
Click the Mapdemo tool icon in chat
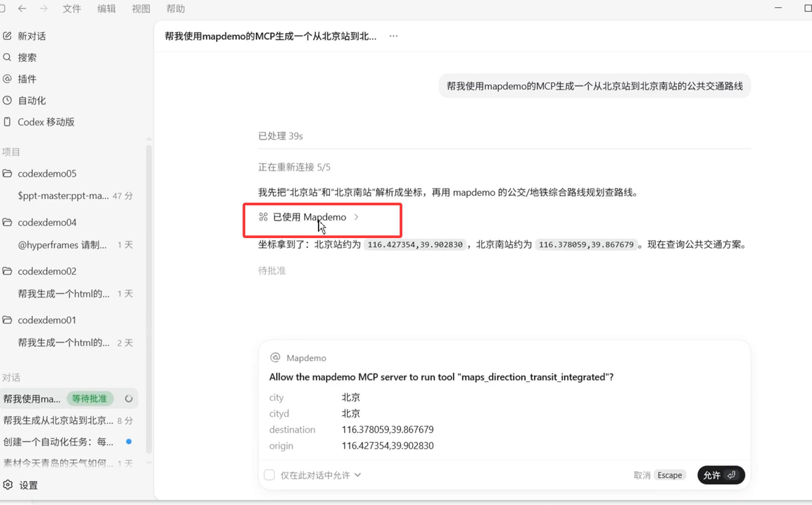click(x=263, y=217)
